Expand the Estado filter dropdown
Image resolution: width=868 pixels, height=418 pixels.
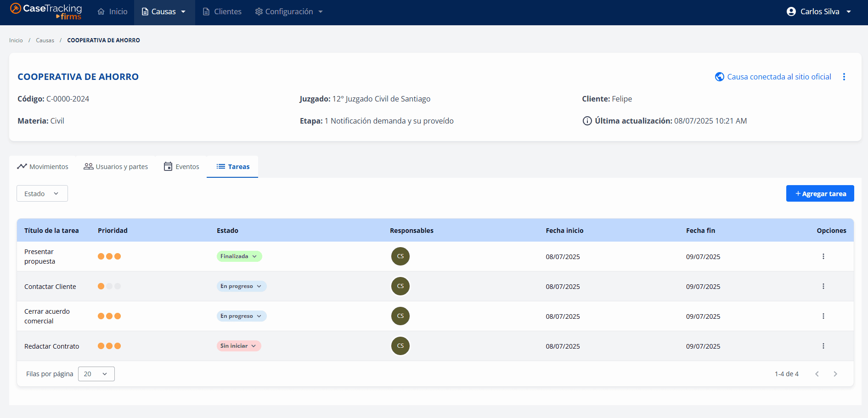(x=42, y=193)
